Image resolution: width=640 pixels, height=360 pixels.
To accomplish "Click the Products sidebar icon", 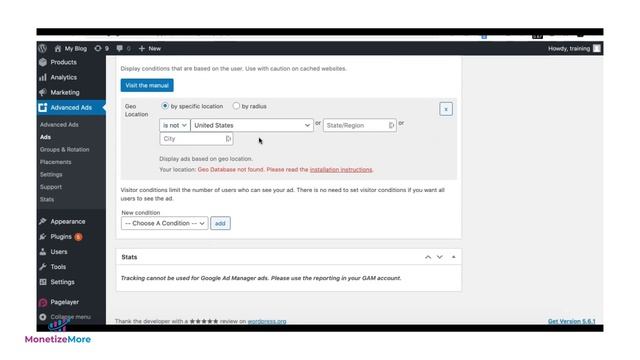I will pos(43,62).
